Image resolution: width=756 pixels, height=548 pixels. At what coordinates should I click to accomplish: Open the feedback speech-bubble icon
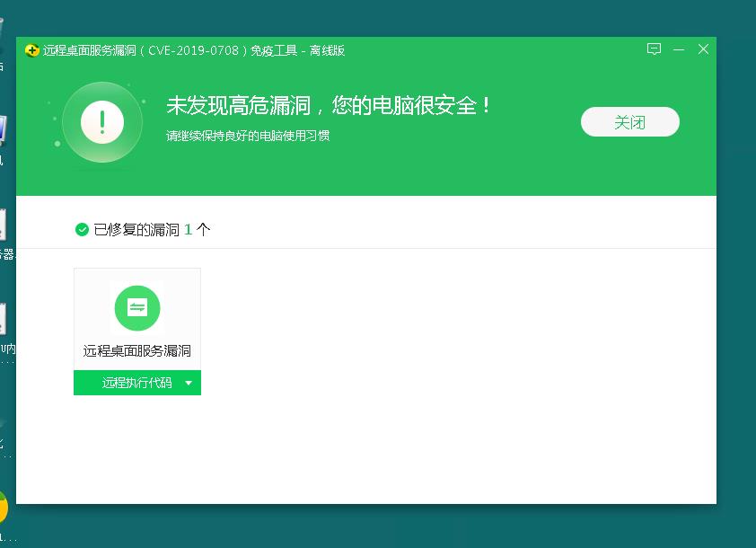[654, 50]
